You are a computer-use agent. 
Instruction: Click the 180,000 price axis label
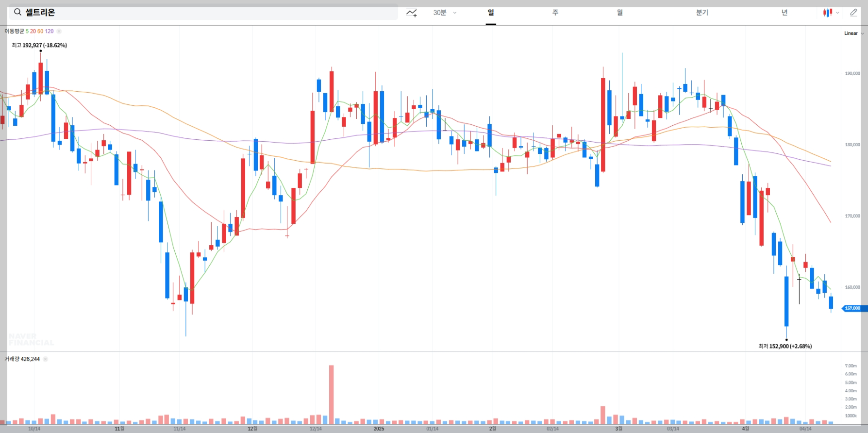coord(852,145)
